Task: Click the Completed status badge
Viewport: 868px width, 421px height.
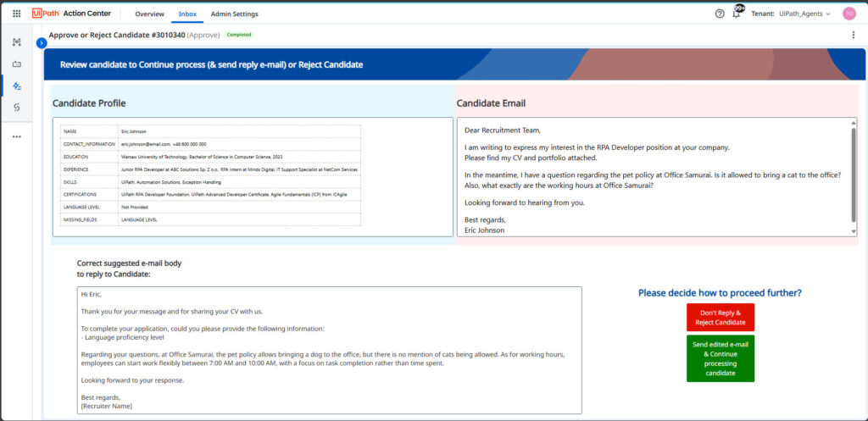Action: click(x=239, y=35)
